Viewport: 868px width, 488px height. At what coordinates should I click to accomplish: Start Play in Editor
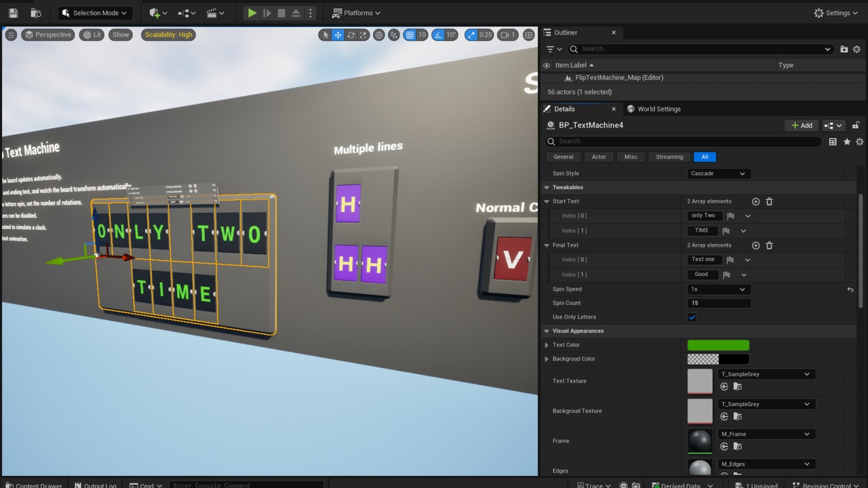coord(252,13)
